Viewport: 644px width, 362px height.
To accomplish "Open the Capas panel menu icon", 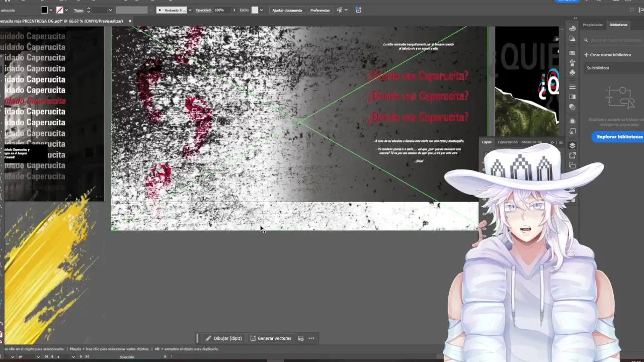I will [561, 142].
